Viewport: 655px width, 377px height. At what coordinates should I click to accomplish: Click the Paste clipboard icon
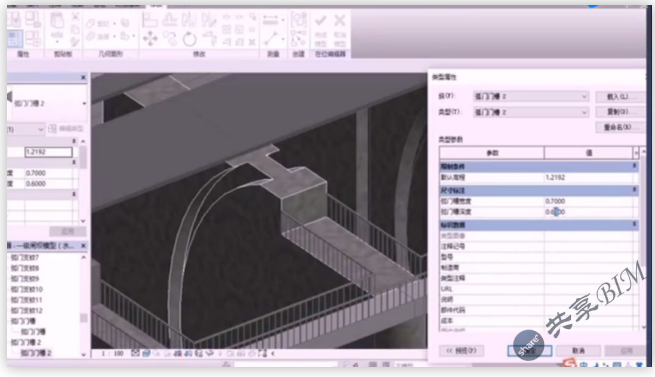point(57,20)
